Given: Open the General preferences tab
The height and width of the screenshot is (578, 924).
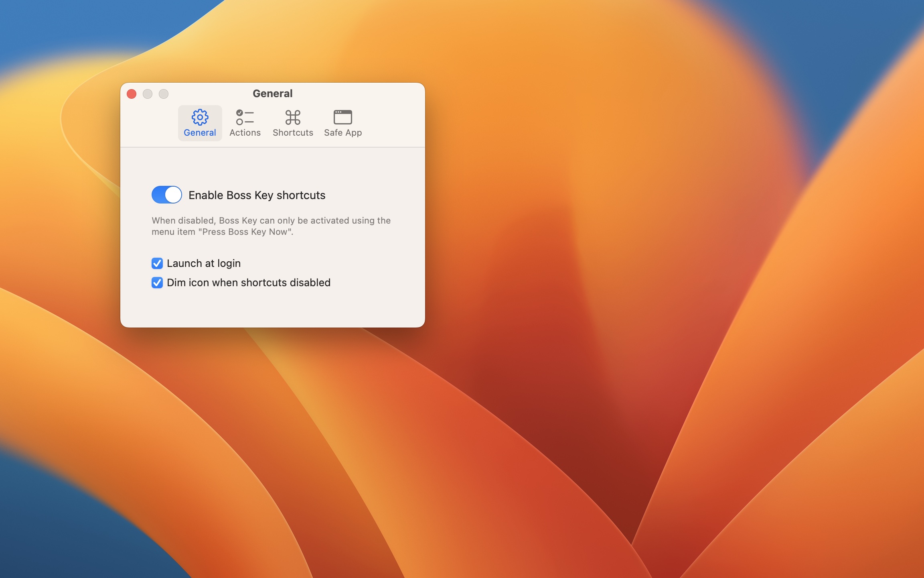Looking at the screenshot, I should (x=200, y=123).
